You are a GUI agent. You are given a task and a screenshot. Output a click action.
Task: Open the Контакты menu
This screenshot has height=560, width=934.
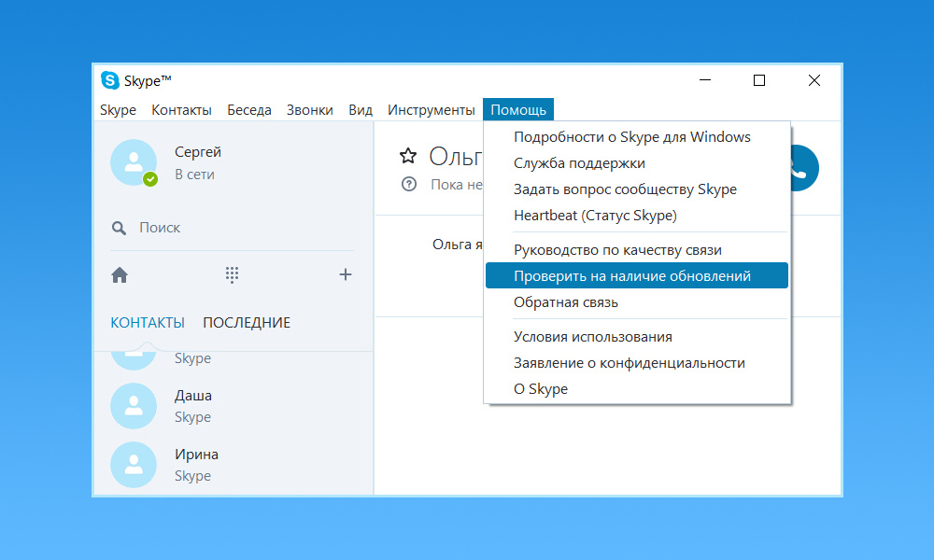[182, 110]
